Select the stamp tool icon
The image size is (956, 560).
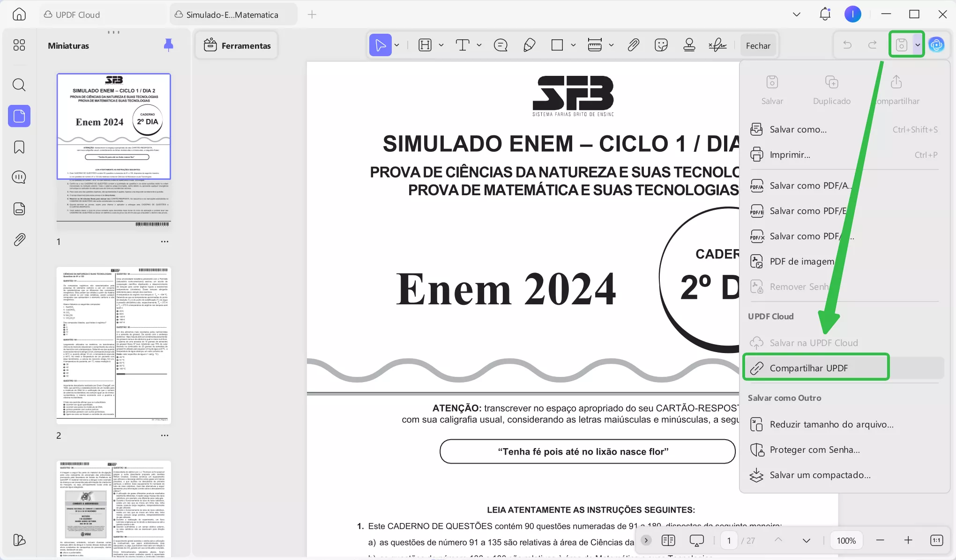(x=689, y=45)
